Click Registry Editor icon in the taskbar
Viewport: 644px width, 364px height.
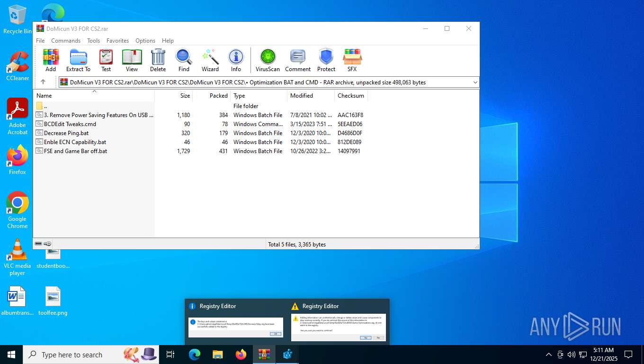pos(287,355)
